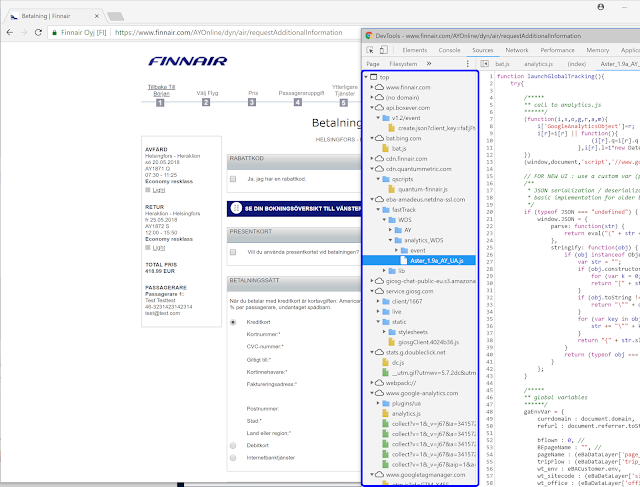Expand www.finnair.com domain node
Screen dimensions: 640x487
click(372, 87)
